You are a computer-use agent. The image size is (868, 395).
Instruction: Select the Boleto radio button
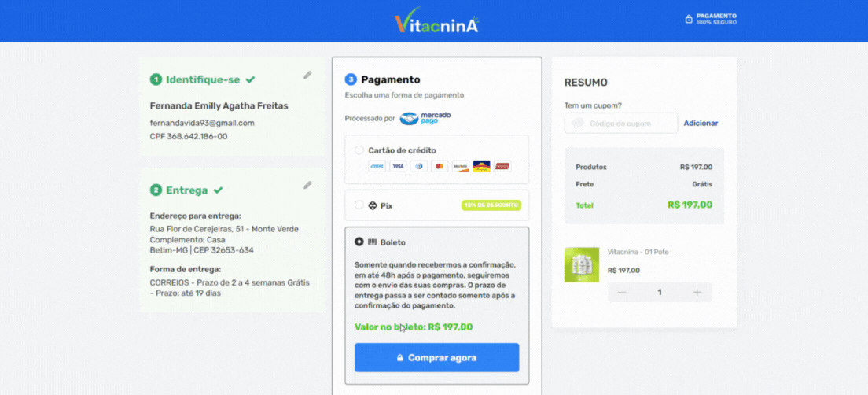(359, 242)
